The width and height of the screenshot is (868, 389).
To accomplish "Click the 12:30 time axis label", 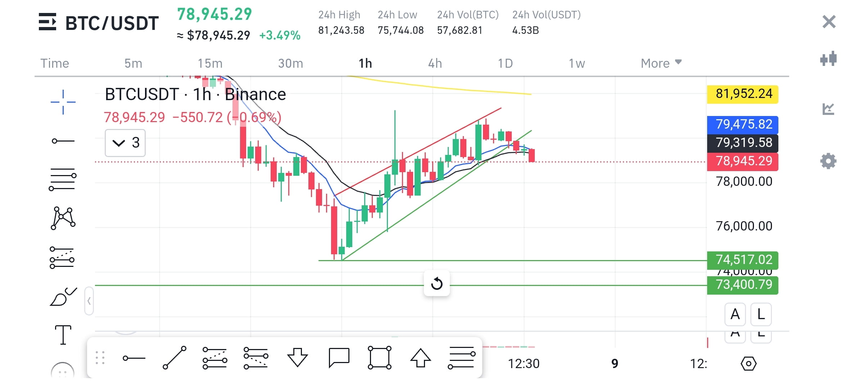I will coord(524,364).
